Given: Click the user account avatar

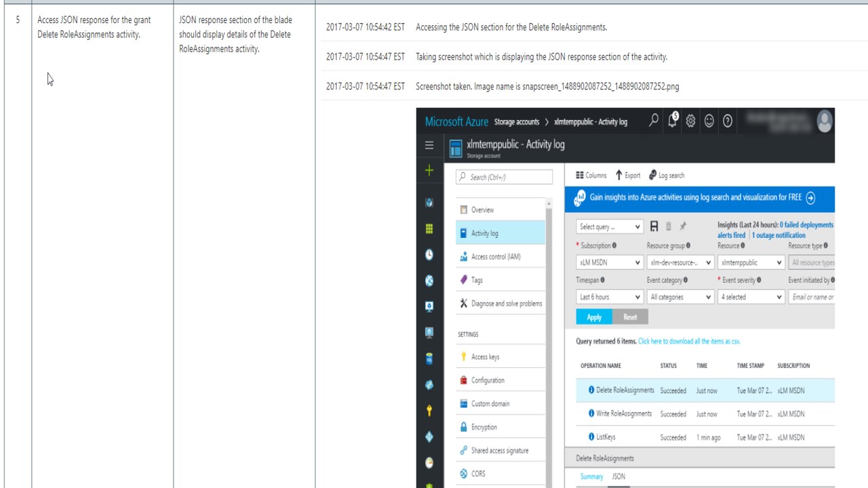Looking at the screenshot, I should [x=825, y=121].
